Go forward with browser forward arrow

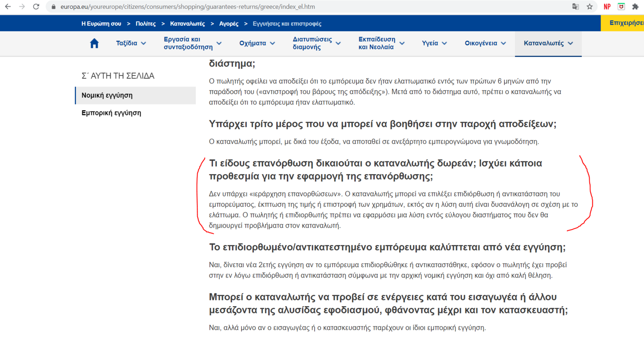[x=22, y=6]
